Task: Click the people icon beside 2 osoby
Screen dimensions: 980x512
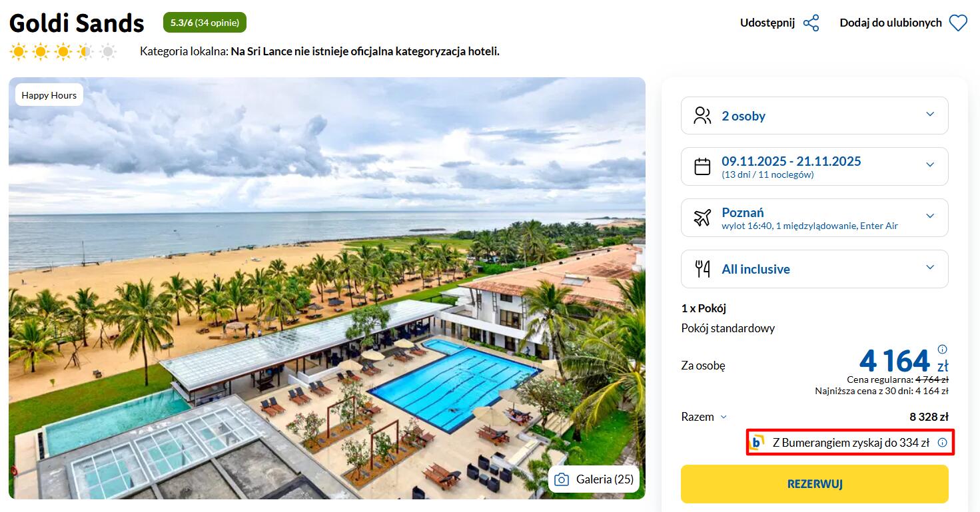Action: [x=702, y=115]
